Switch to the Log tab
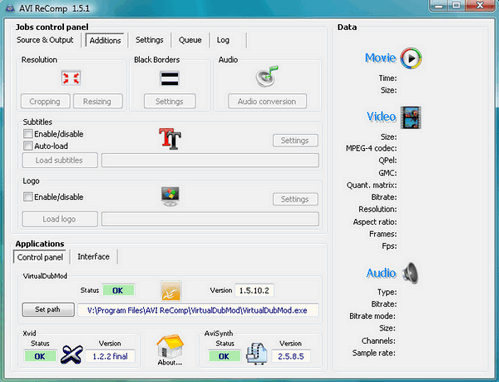Viewport: 499px width, 382px height. coord(223,40)
